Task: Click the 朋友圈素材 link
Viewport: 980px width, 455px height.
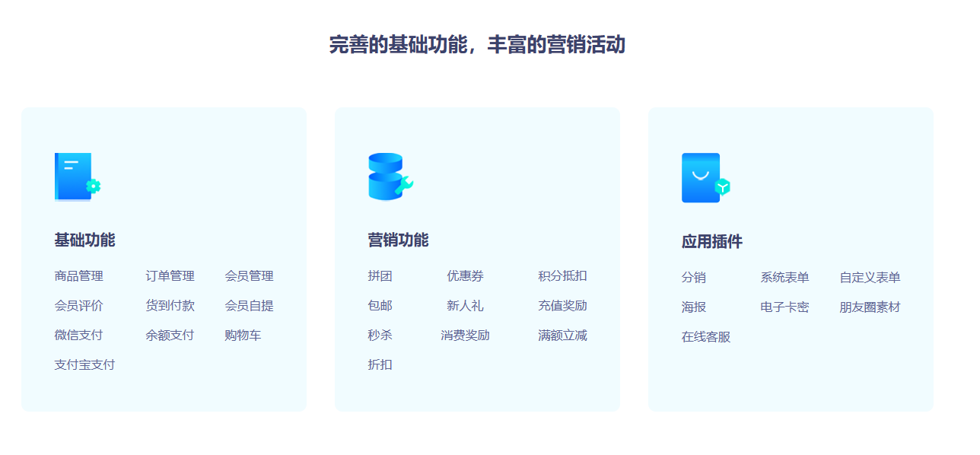Action: pos(870,307)
